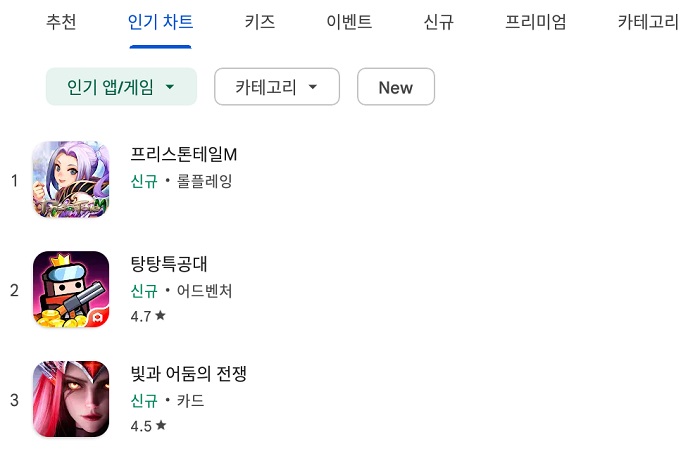
Task: Switch to the 추천 tab
Action: point(61,22)
